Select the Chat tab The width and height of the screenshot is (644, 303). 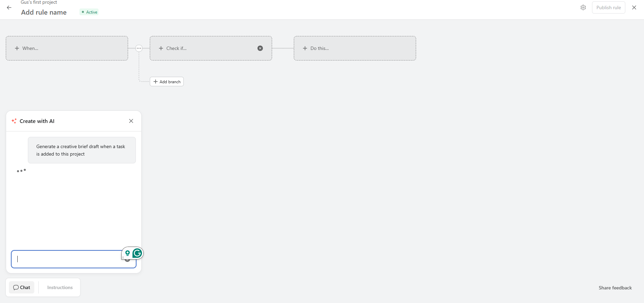tap(21, 287)
